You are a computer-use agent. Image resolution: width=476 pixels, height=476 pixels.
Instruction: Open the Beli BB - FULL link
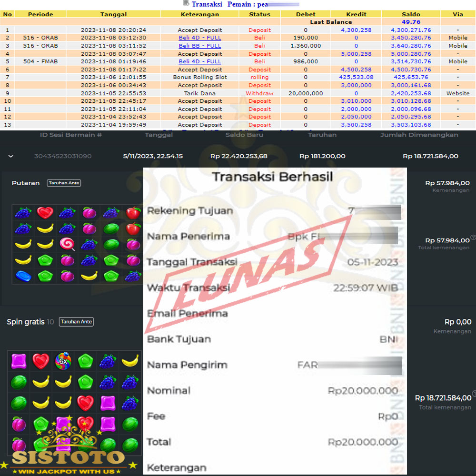pos(200,46)
